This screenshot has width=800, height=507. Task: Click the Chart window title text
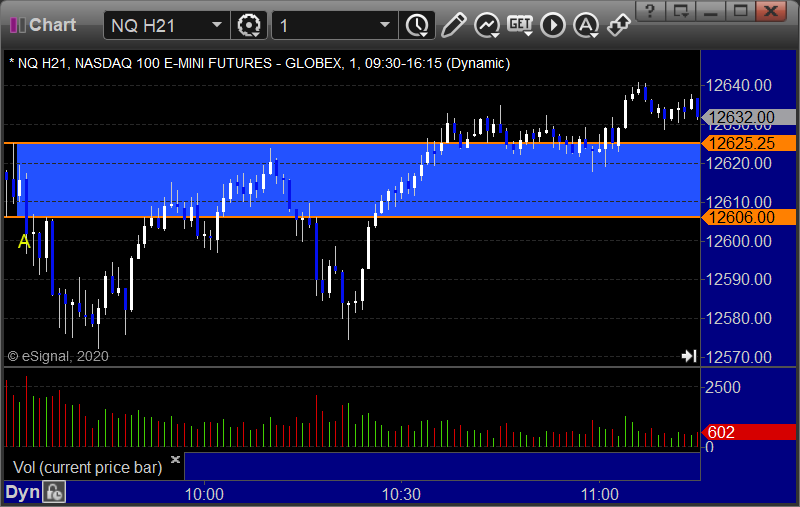click(53, 24)
